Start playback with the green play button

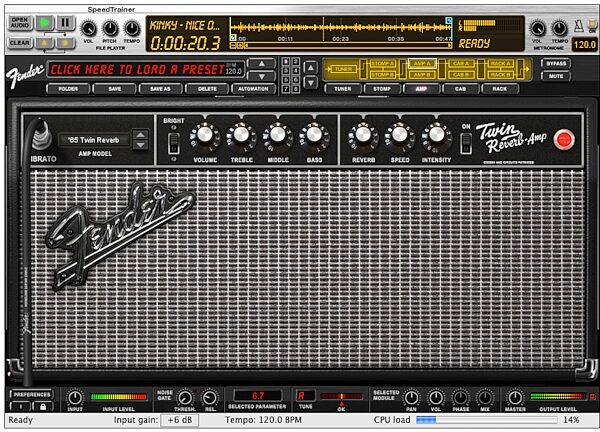pos(45,23)
